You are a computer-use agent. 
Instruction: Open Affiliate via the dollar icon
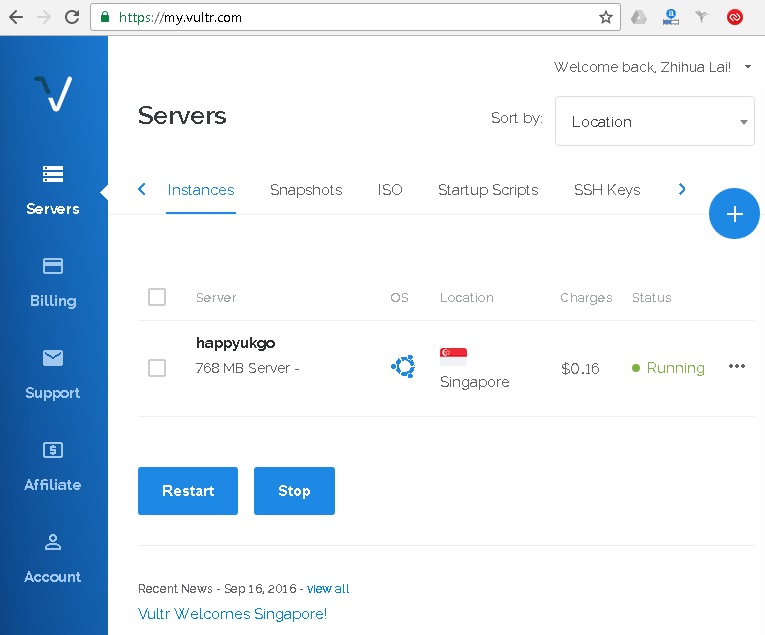point(53,450)
